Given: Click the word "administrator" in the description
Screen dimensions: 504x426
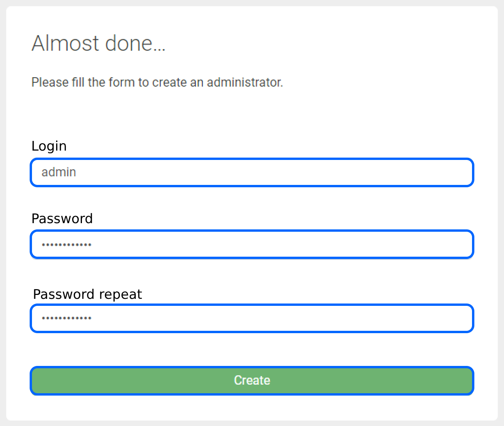Looking at the screenshot, I should tap(244, 82).
